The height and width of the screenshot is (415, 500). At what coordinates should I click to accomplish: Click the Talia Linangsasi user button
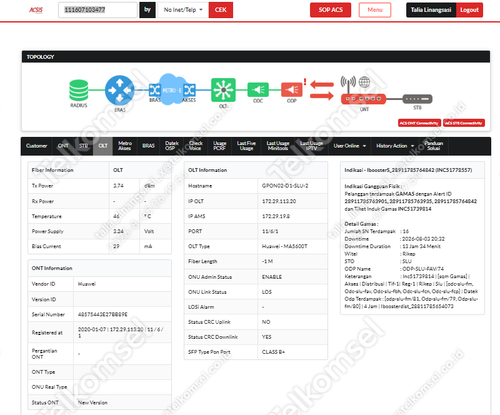click(431, 10)
